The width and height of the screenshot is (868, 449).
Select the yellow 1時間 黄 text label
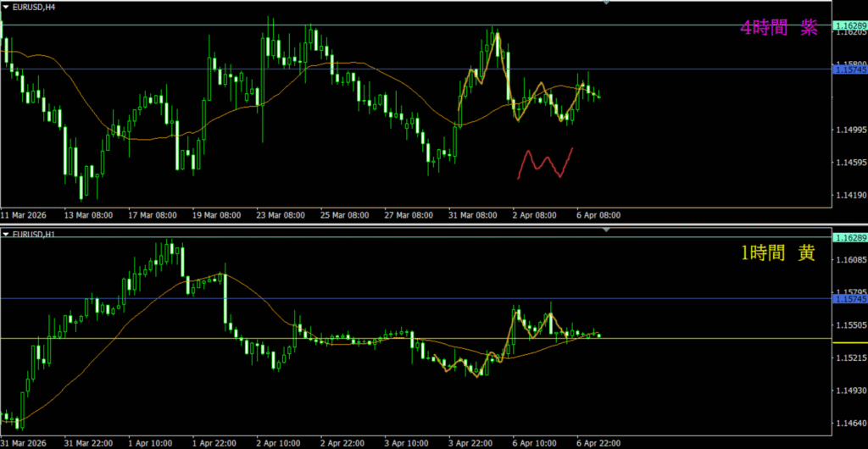point(777,252)
